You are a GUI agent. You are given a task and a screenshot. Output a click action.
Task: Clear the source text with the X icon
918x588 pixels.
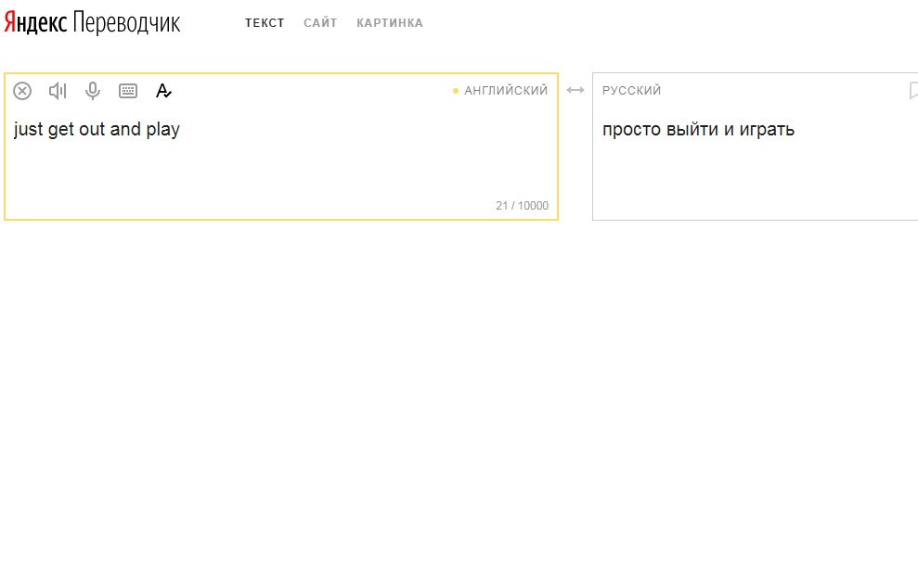(x=22, y=91)
